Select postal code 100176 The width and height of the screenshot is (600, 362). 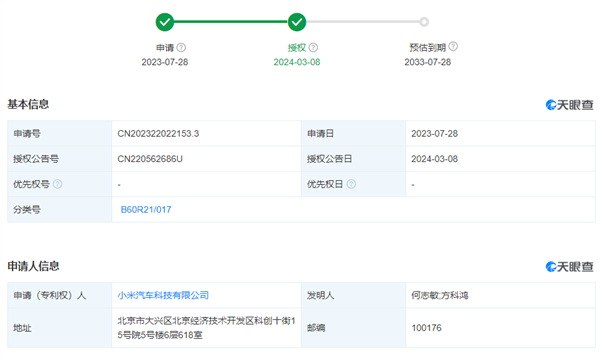(x=426, y=328)
